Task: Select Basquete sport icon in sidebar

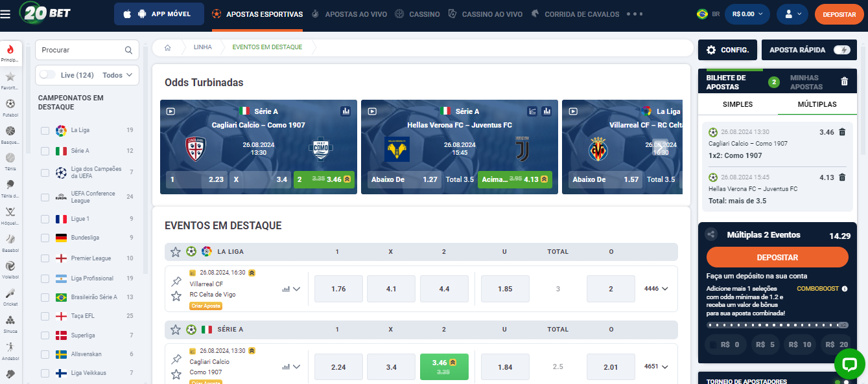Action: tap(10, 131)
